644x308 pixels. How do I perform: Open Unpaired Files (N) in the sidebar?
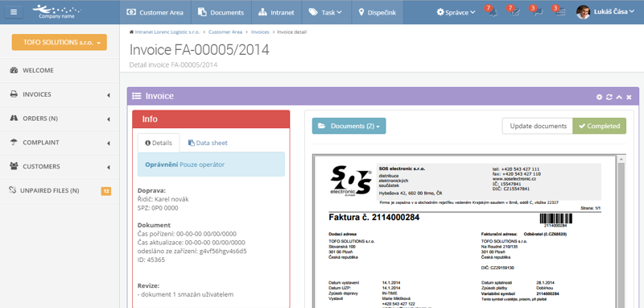click(60, 191)
